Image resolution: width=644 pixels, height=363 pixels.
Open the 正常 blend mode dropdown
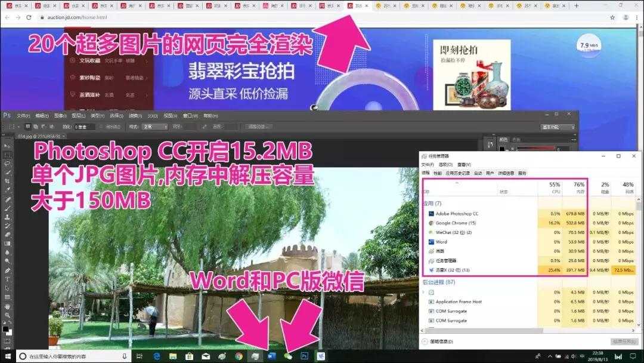click(x=154, y=126)
